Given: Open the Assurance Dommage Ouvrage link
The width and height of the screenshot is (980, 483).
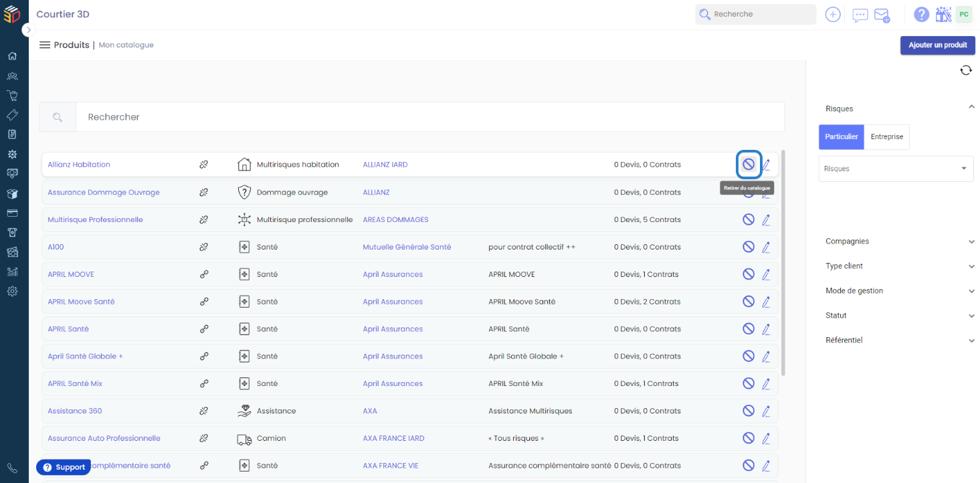Looking at the screenshot, I should (104, 192).
